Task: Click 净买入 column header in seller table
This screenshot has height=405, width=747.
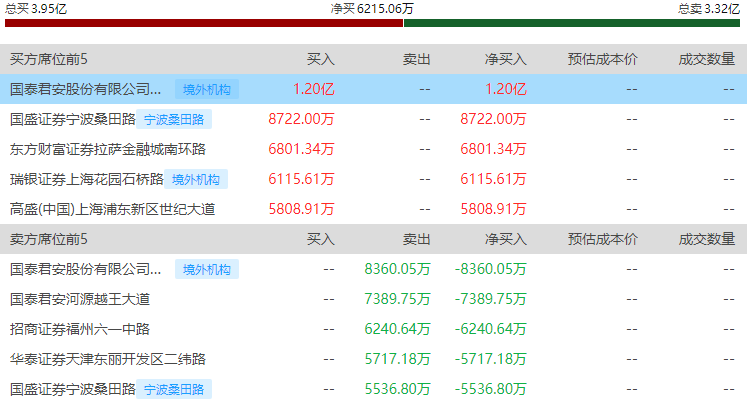Action: click(505, 239)
